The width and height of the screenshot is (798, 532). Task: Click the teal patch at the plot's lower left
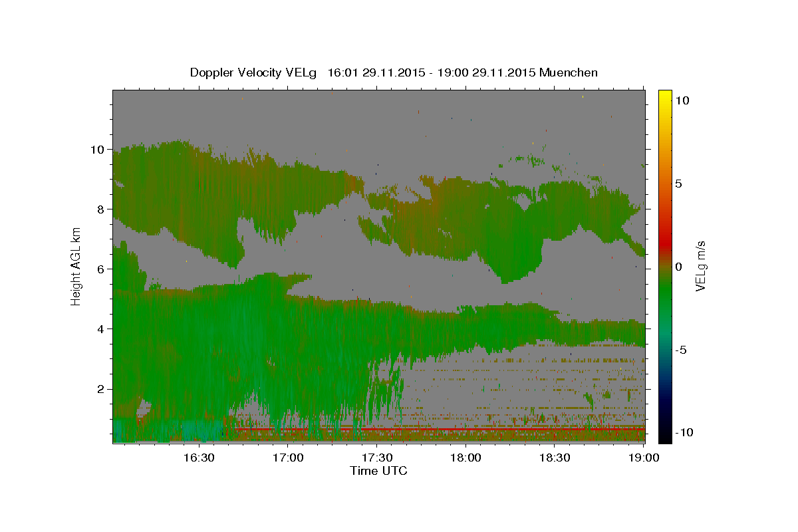pos(170,429)
